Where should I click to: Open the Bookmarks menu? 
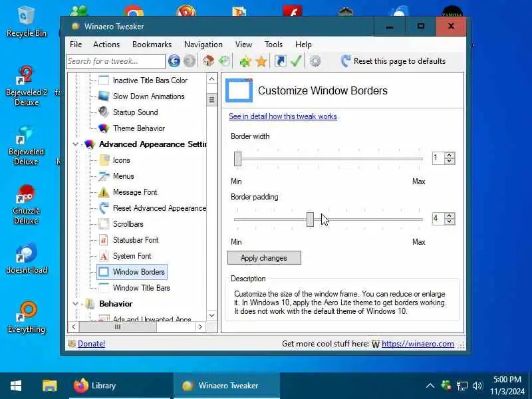(x=152, y=45)
